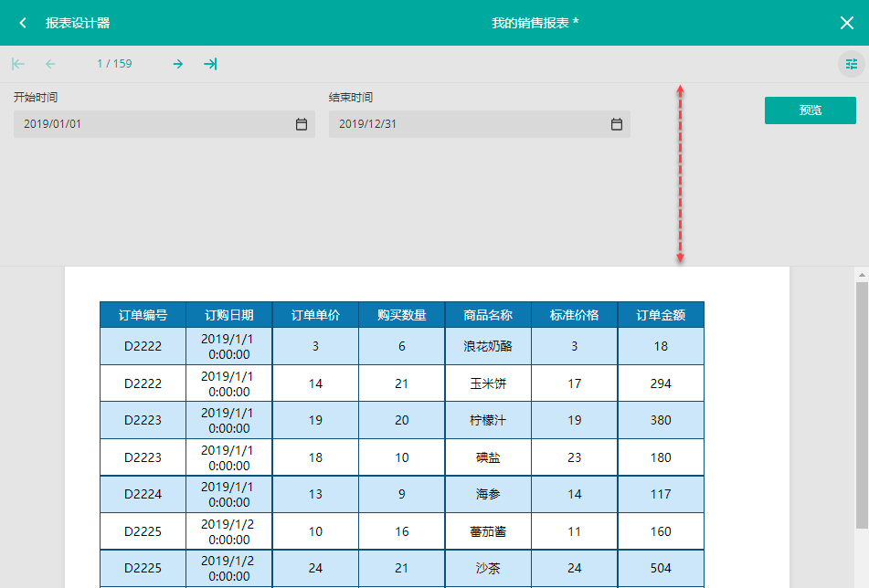Click the 报表设计器 title link
This screenshot has width=869, height=588.
(x=78, y=23)
